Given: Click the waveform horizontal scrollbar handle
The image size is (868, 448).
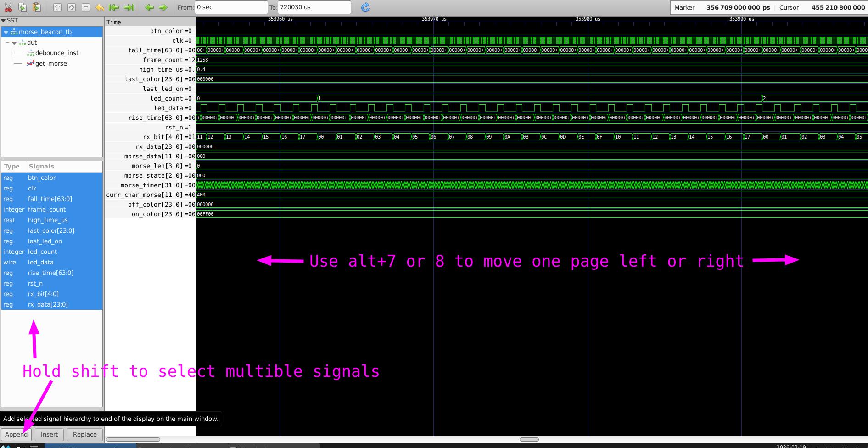Looking at the screenshot, I should coord(529,439).
